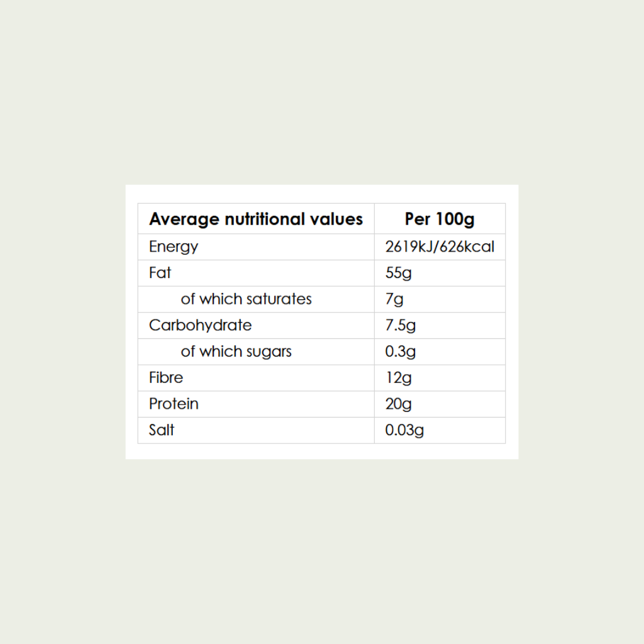644x644 pixels.
Task: Select the Fibre row label
Action: 166,377
